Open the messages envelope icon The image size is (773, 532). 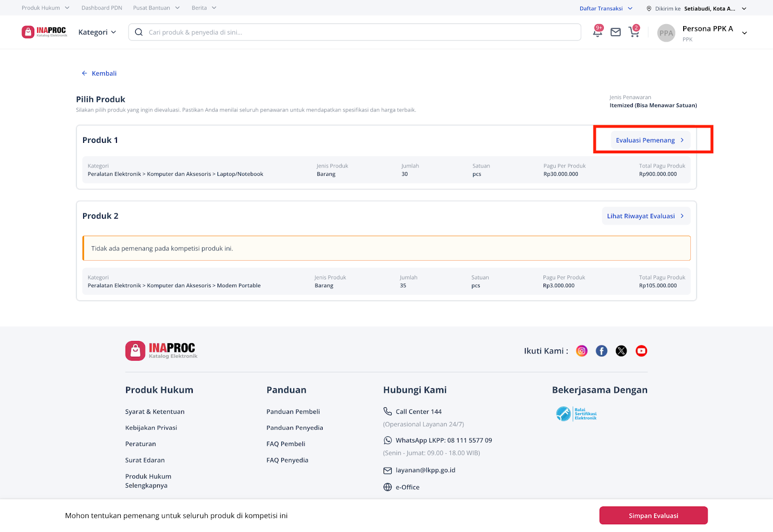616,32
